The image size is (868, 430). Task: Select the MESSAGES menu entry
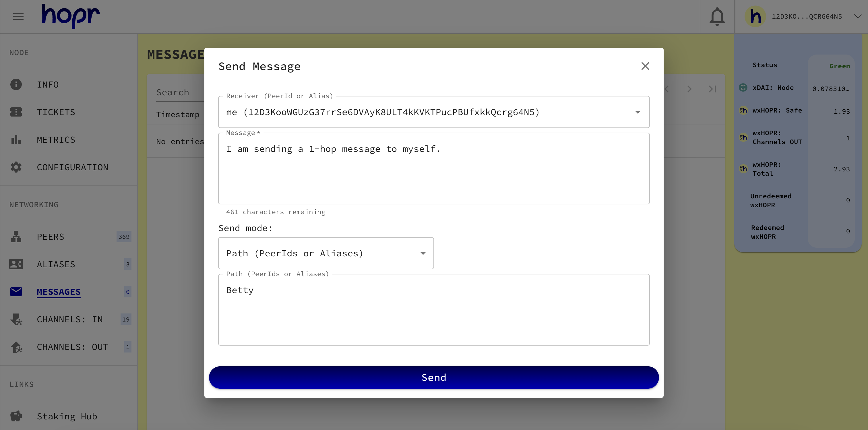pos(59,292)
